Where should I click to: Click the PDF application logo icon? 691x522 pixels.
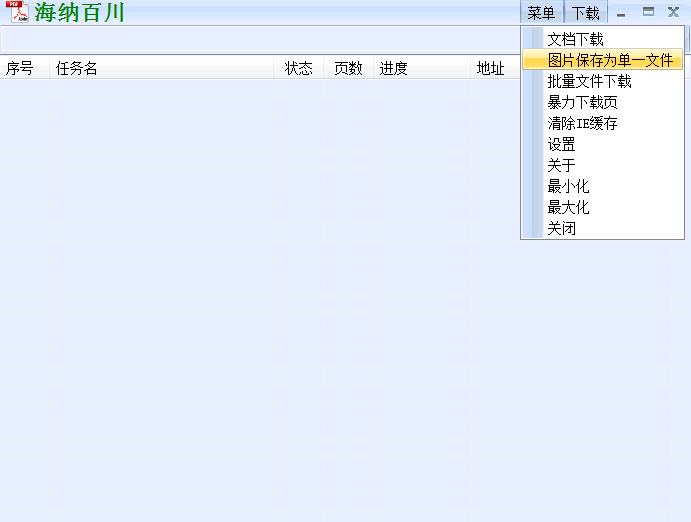click(x=18, y=12)
